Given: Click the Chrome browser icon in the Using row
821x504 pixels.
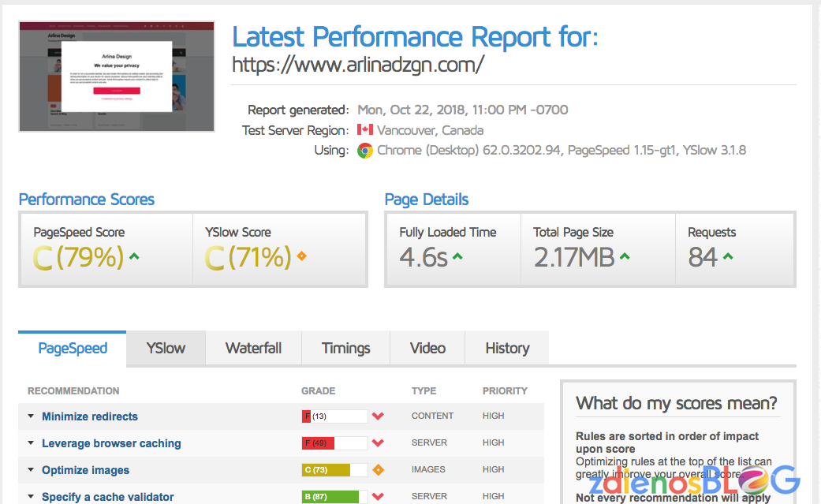Looking at the screenshot, I should 364,150.
